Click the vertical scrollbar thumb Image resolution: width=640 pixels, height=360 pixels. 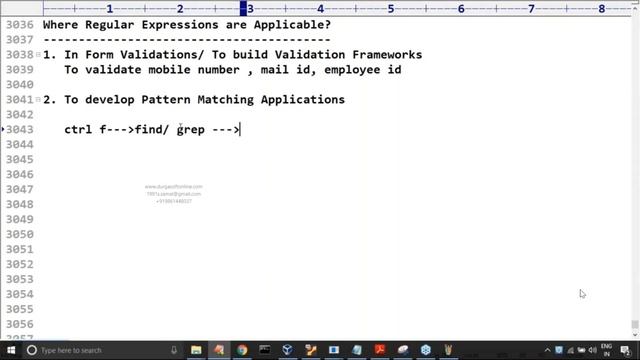635,324
